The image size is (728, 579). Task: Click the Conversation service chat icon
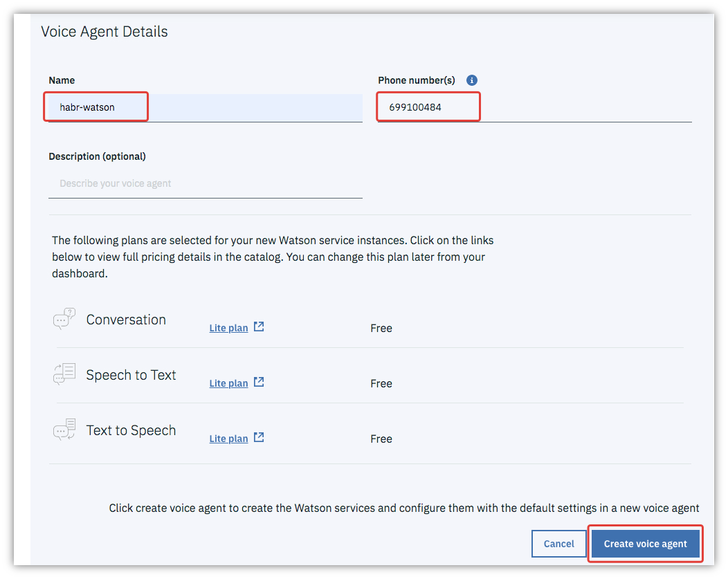pos(64,319)
